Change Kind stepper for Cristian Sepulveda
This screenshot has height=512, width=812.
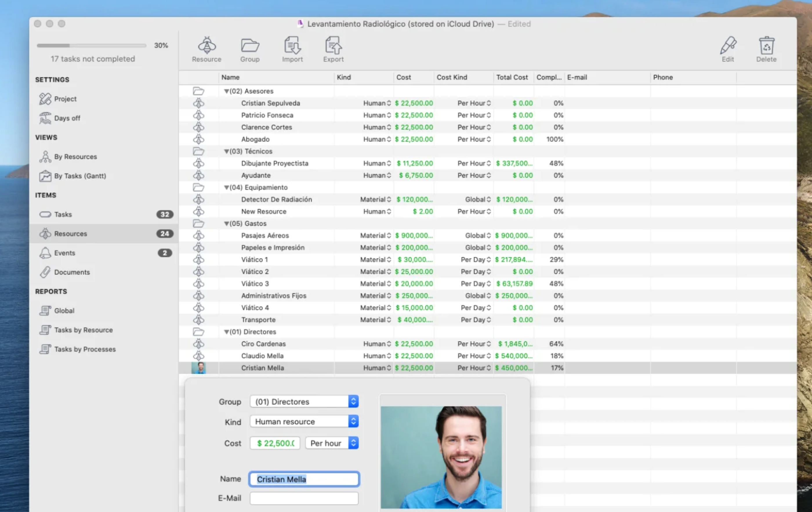click(x=389, y=103)
